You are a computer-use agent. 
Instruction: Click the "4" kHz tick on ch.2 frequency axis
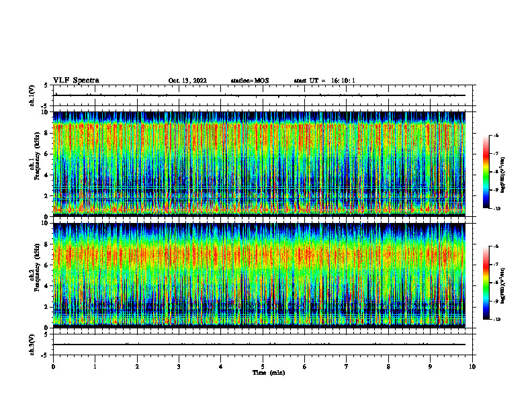click(x=47, y=286)
